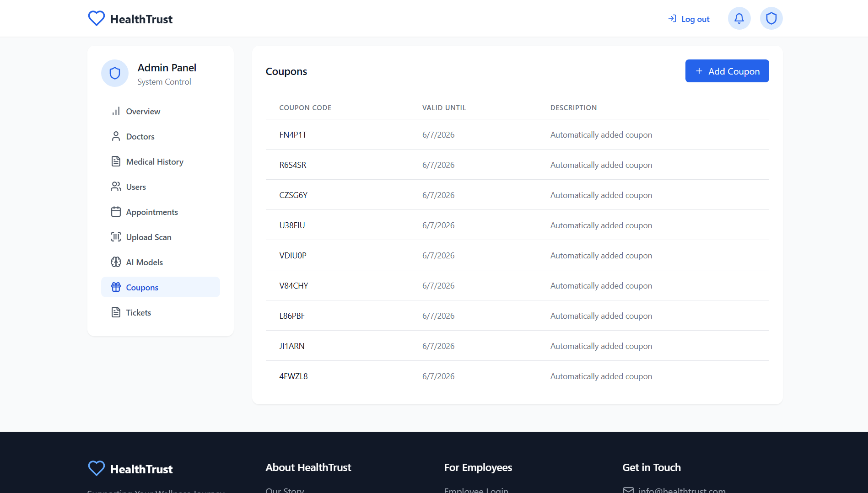This screenshot has width=868, height=493.
Task: Click the Appointments calendar icon
Action: (116, 212)
